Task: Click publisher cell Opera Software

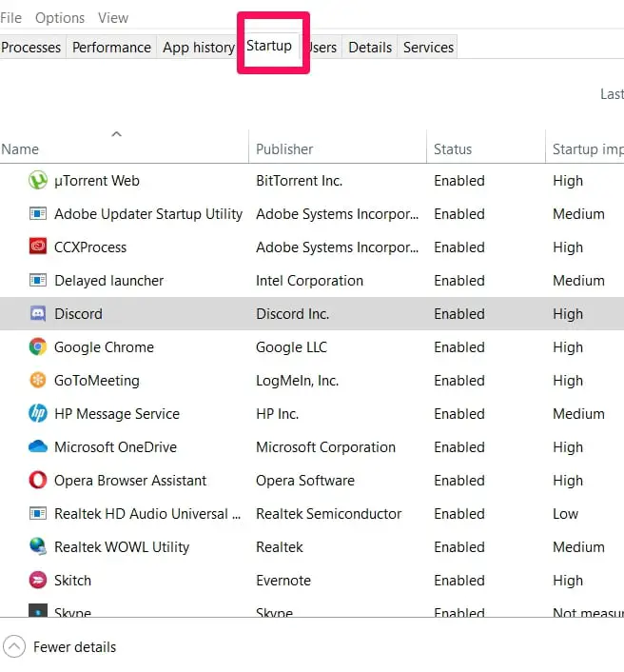Action: 305,481
